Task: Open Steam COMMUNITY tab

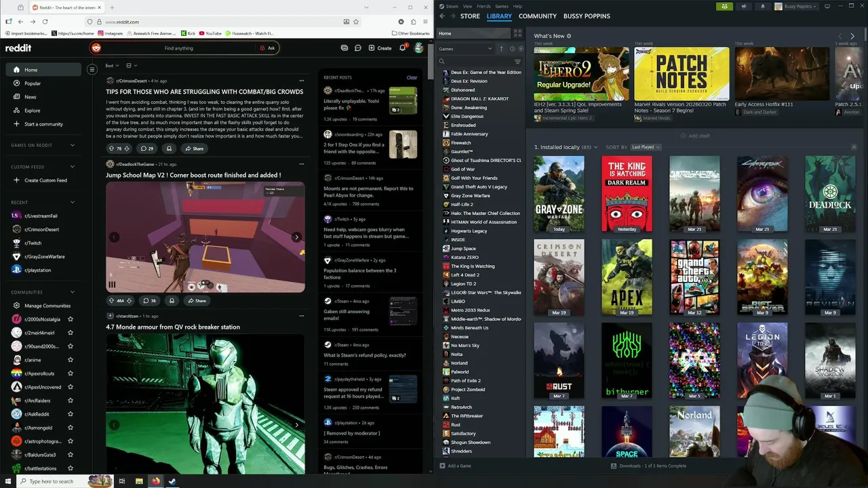Action: 538,16
